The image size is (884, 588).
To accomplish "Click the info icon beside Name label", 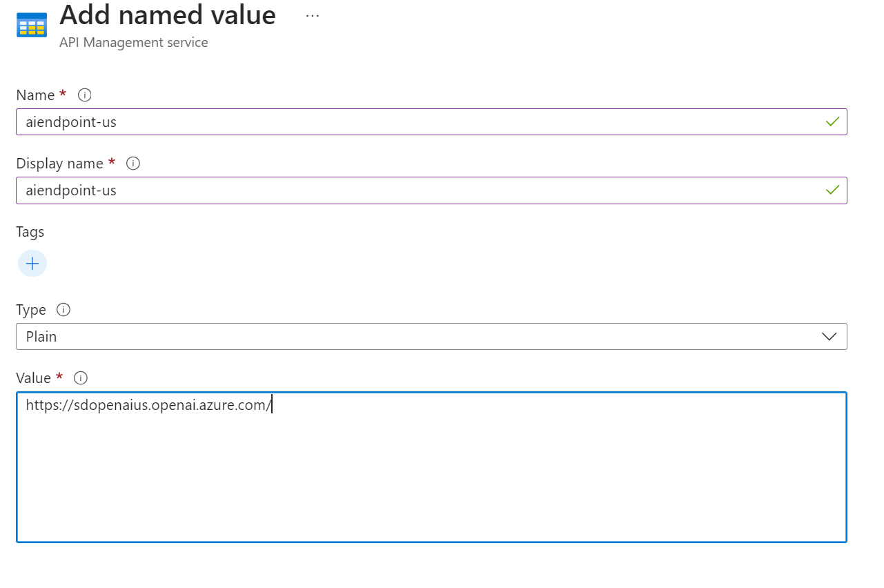I will click(x=85, y=95).
